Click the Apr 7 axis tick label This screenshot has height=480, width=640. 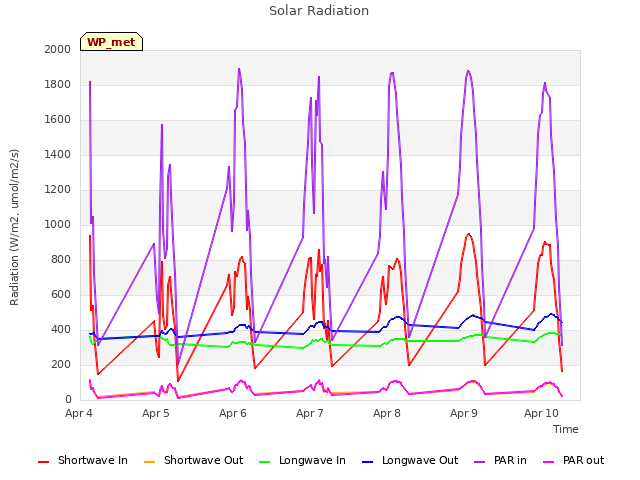(309, 413)
